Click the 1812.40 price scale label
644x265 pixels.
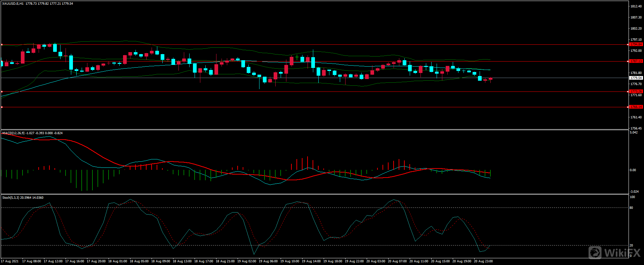coord(636,6)
